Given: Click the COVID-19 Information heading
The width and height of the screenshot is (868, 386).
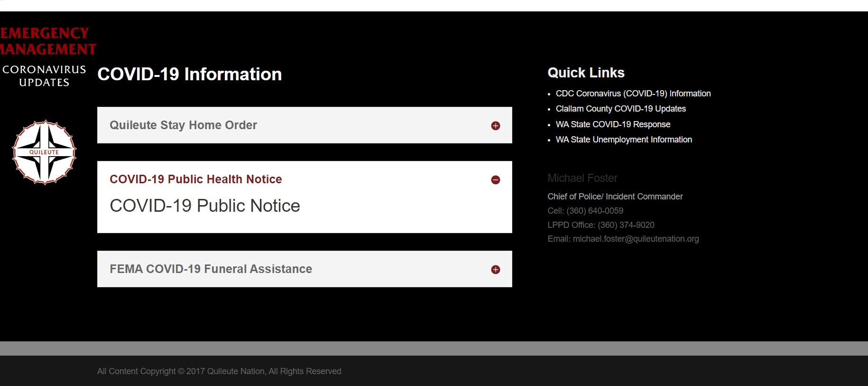Looking at the screenshot, I should tap(189, 75).
